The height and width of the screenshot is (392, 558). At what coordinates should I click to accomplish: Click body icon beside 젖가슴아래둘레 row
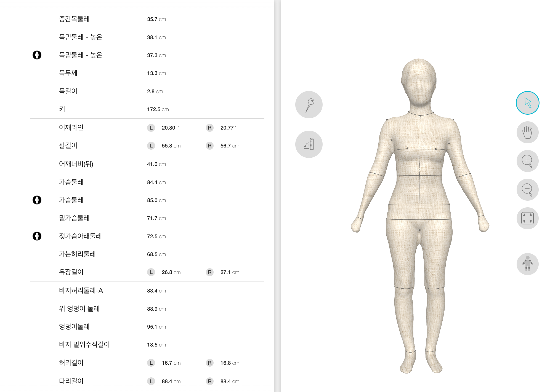[37, 236]
